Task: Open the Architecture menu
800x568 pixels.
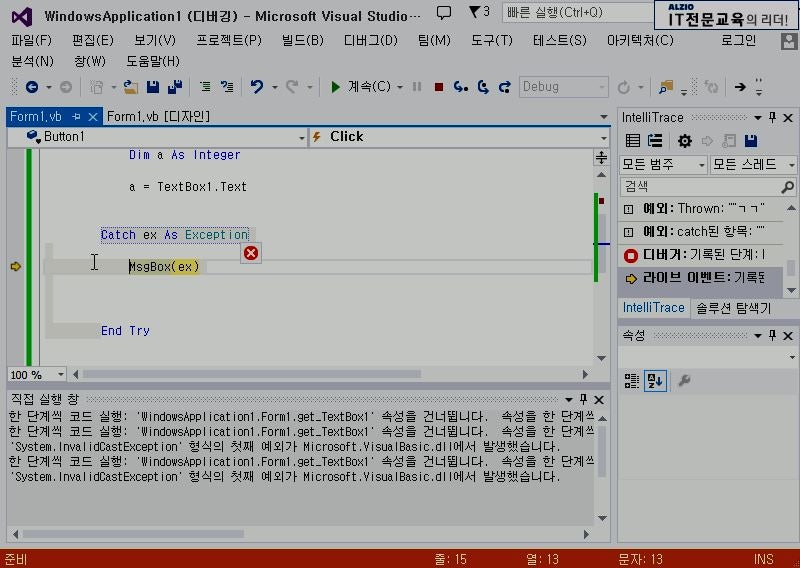Action: click(x=640, y=40)
